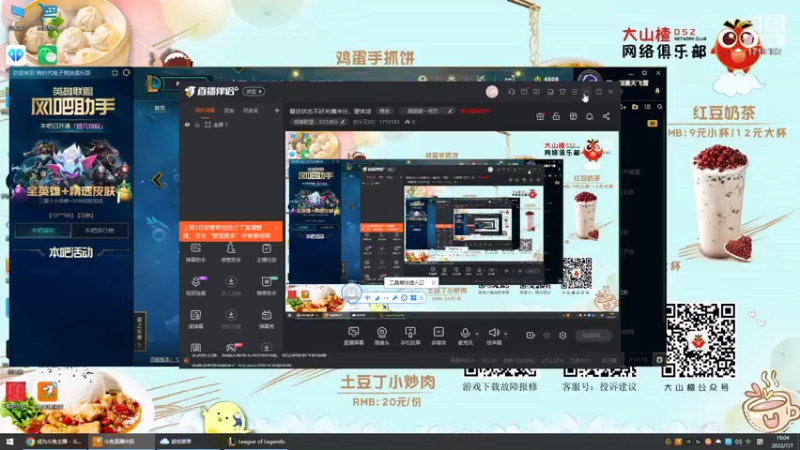Open the 房管助手 tool
The image size is (800, 450).
point(231,253)
